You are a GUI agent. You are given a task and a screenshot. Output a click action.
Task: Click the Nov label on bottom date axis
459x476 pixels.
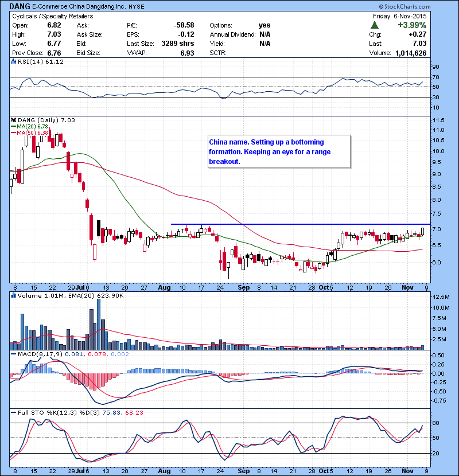tap(407, 470)
